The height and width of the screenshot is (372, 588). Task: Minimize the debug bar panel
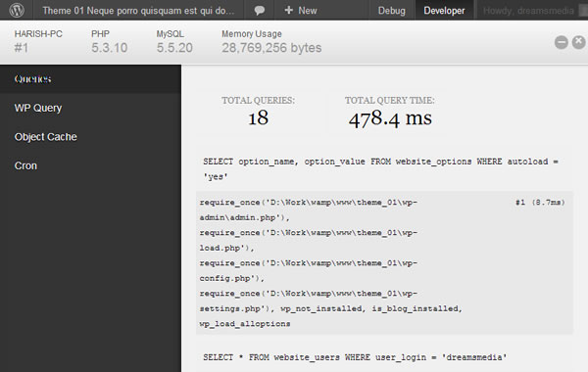click(561, 42)
